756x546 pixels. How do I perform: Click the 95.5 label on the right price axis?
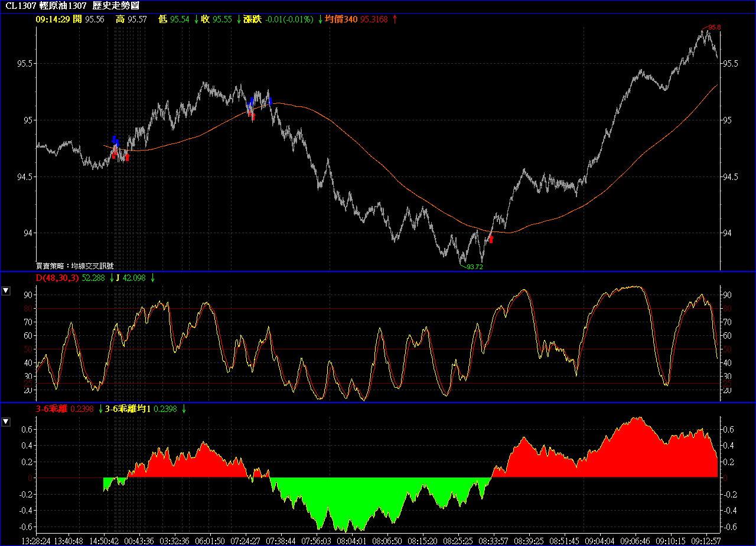731,64
